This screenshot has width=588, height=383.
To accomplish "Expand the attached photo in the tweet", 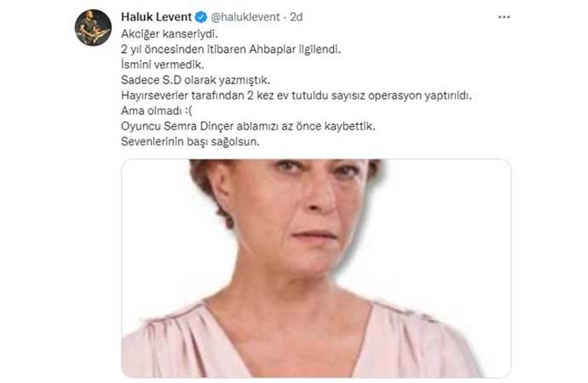I will tap(316, 268).
